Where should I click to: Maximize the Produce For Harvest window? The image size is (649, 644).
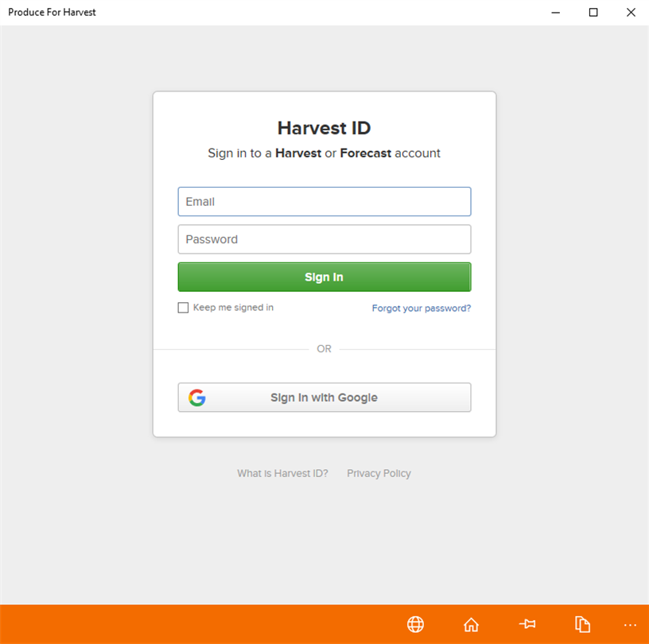593,13
